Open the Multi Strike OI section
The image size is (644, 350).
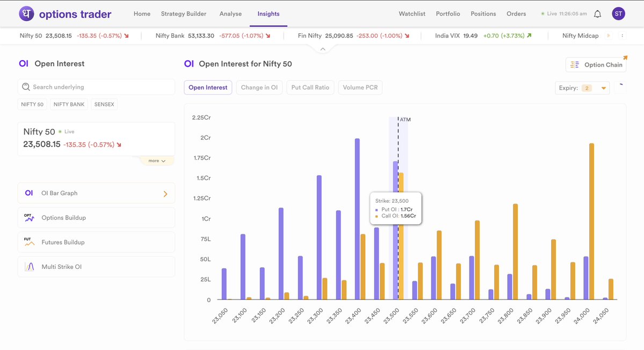click(x=96, y=267)
